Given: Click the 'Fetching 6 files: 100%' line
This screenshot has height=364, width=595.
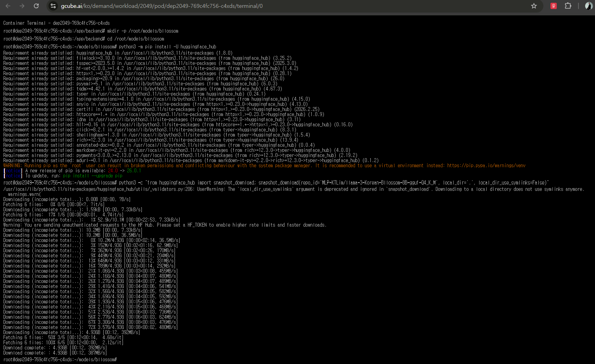Looking at the screenshot, I should click(63, 343).
